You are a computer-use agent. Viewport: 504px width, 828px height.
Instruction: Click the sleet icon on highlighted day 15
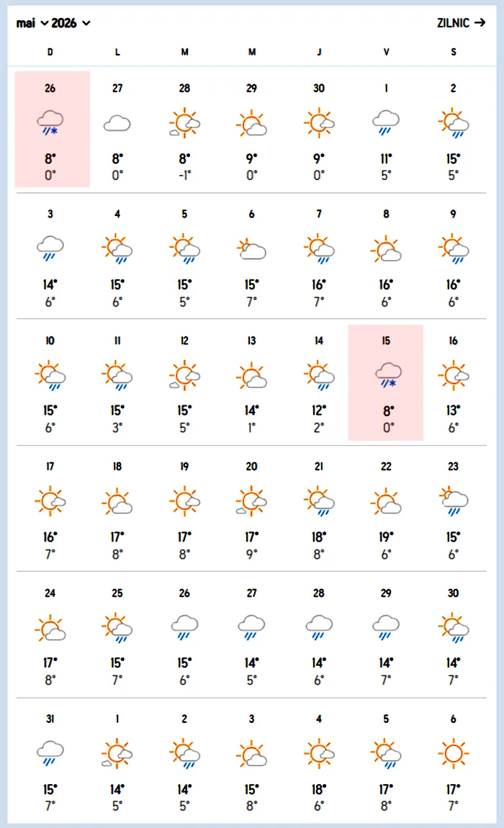coord(386,375)
